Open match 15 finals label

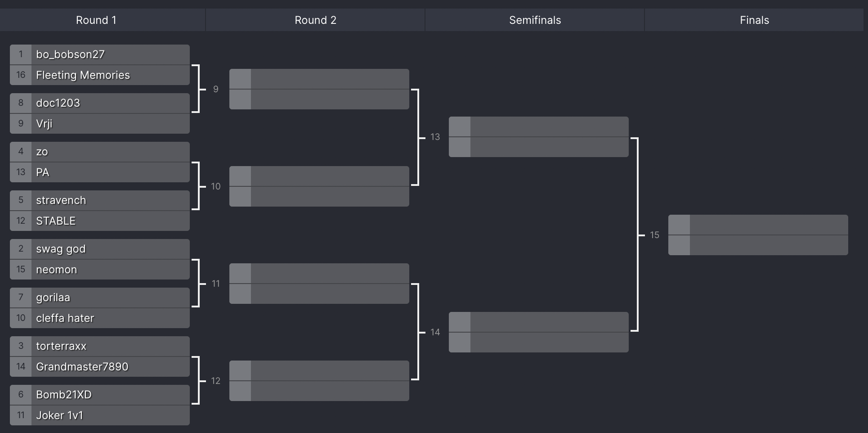point(654,235)
